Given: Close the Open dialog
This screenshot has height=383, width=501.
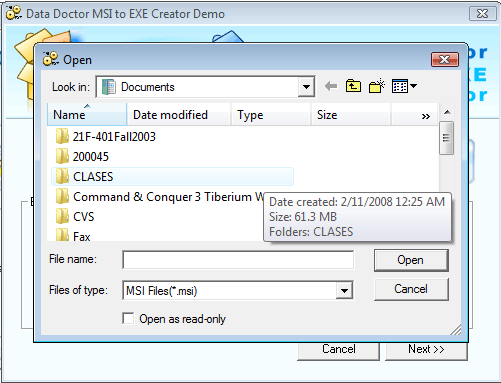Looking at the screenshot, I should click(445, 60).
